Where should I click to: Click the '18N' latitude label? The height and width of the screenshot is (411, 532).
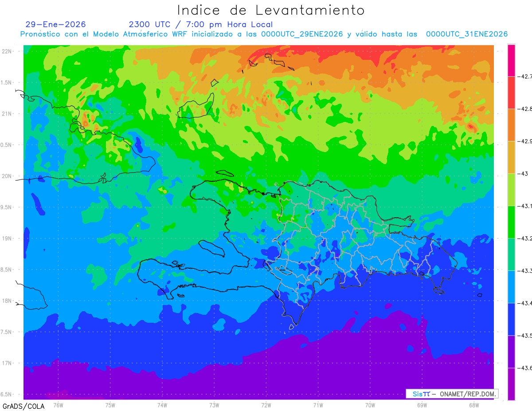(7, 301)
